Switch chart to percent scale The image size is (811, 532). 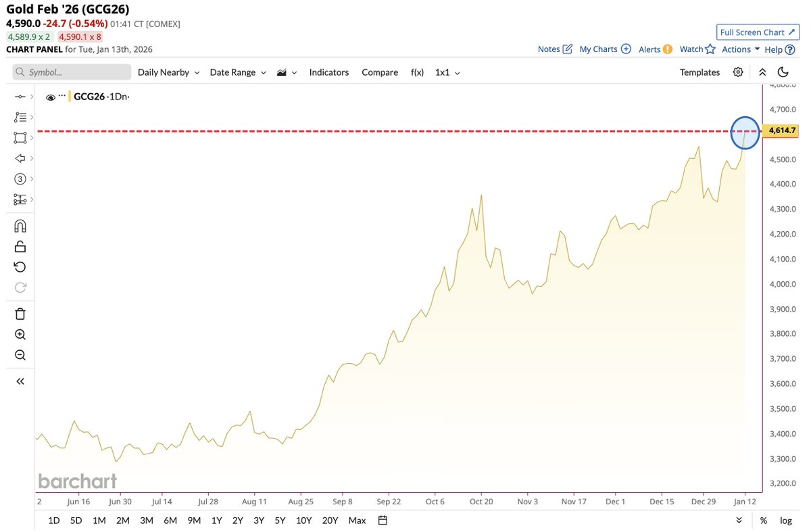pos(763,521)
